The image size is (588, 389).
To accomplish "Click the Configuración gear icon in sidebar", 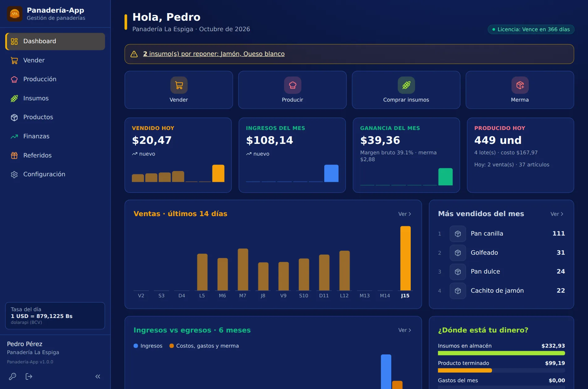I will point(14,174).
